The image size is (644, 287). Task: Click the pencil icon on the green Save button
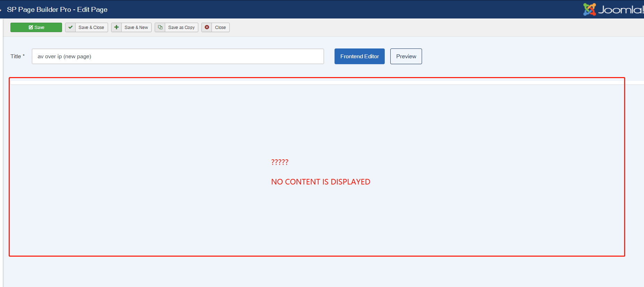pyautogui.click(x=31, y=28)
